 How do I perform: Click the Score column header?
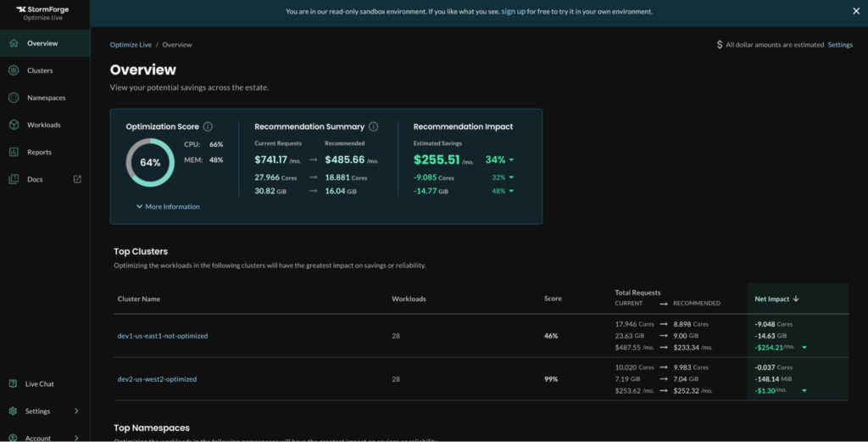pyautogui.click(x=553, y=299)
